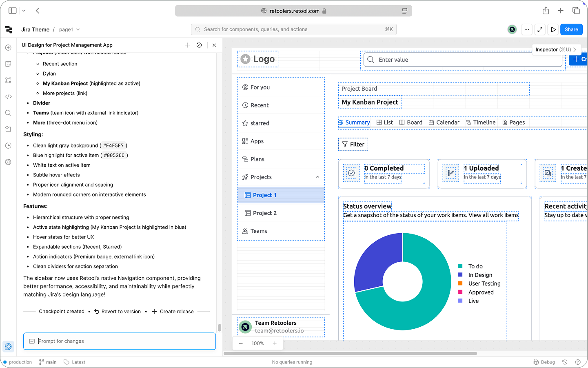Switch to the Timeline tab
The height and width of the screenshot is (368, 588).
click(481, 123)
